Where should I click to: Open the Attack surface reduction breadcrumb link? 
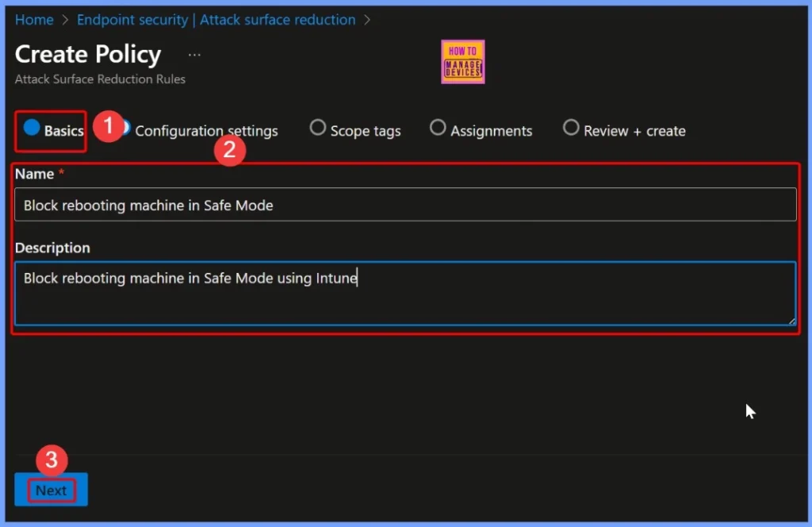point(277,20)
